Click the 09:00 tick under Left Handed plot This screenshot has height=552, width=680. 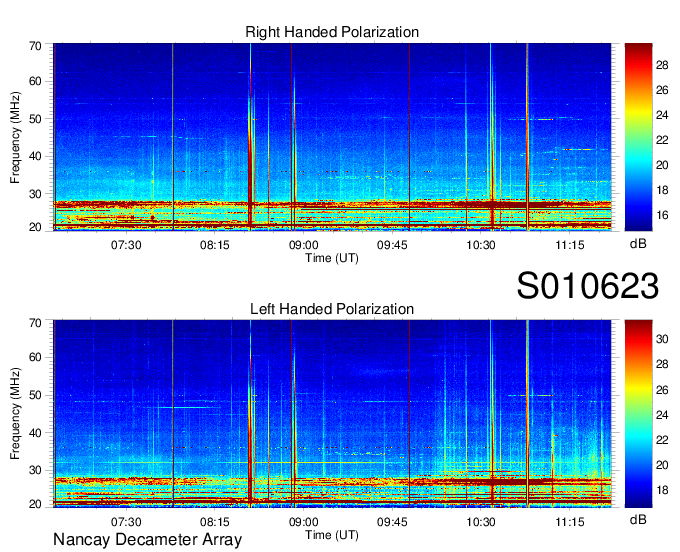[x=303, y=522]
